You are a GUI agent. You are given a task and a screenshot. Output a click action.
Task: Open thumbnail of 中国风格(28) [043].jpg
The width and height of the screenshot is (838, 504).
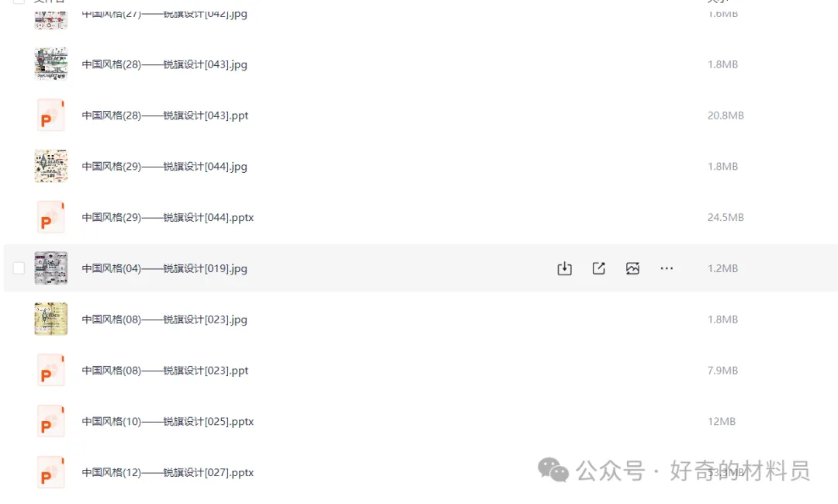coord(50,64)
